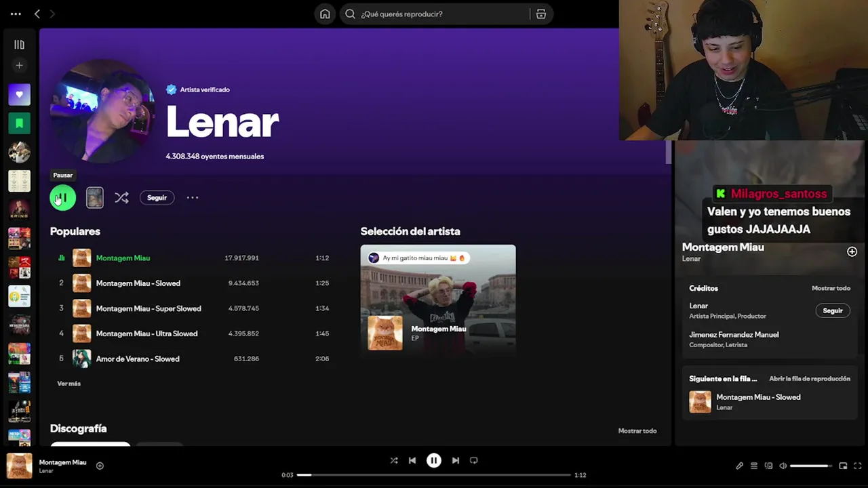Viewport: 868px width, 488px height.
Task: Toggle shuffle in the player bar
Action: click(x=394, y=460)
